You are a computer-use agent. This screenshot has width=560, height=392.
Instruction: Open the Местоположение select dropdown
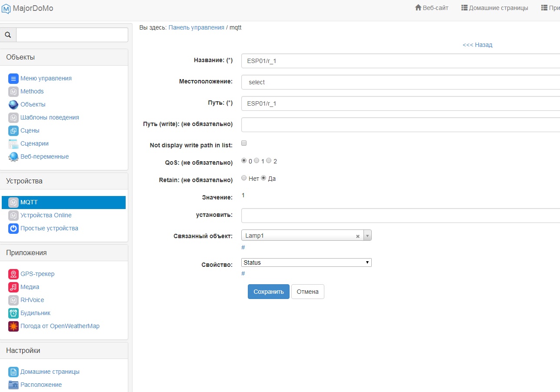pyautogui.click(x=400, y=82)
